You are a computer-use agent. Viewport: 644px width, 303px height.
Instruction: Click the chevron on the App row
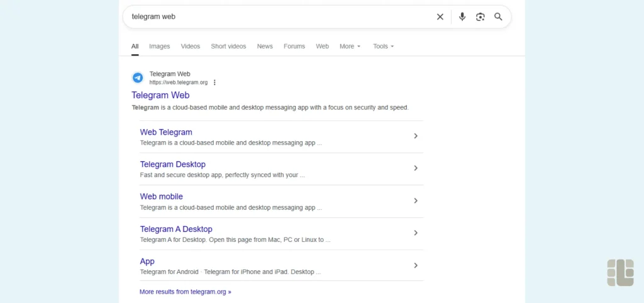click(x=416, y=265)
